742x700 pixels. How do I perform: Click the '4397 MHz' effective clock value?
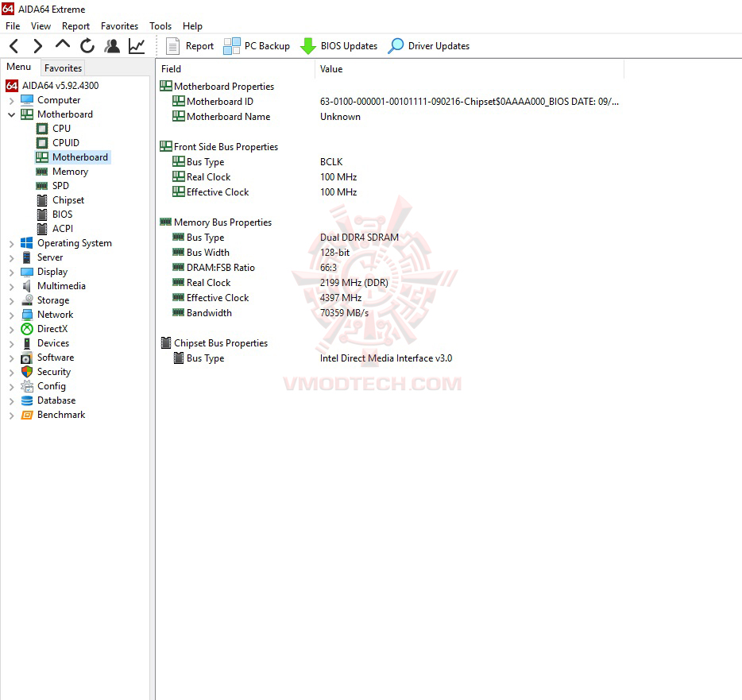pos(341,298)
